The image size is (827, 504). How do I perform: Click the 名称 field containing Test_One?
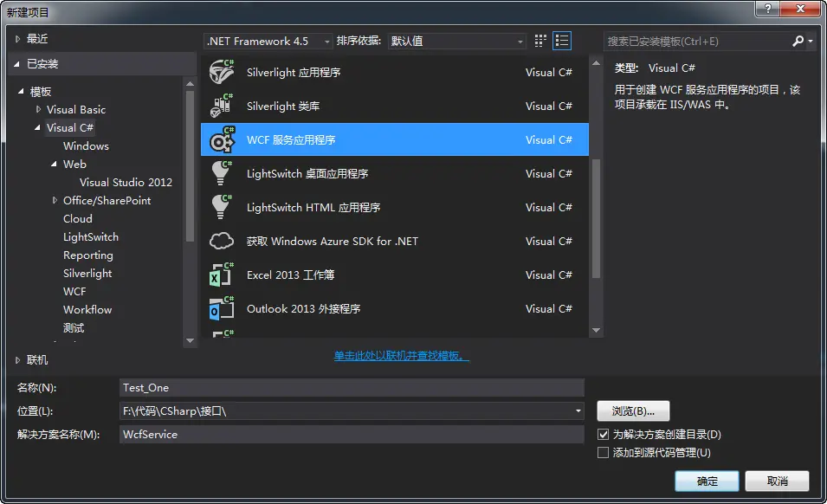coord(352,387)
